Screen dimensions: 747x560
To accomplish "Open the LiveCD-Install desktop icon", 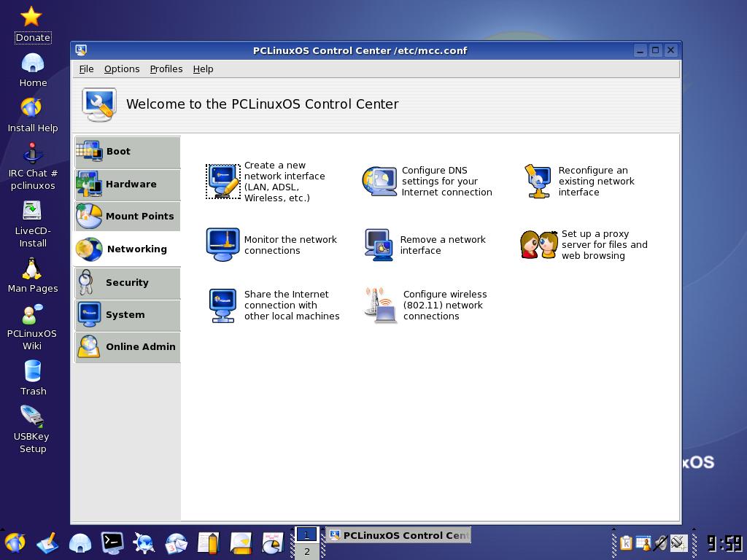I will [32, 210].
